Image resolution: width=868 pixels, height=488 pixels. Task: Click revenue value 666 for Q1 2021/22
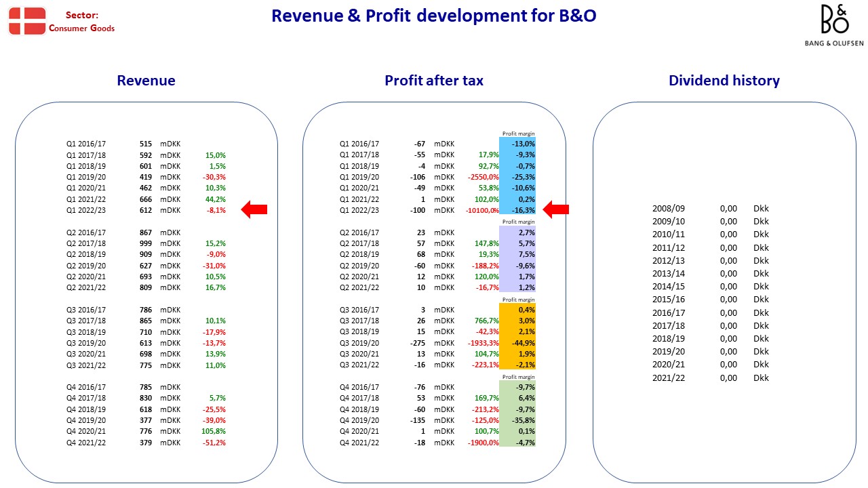[144, 199]
